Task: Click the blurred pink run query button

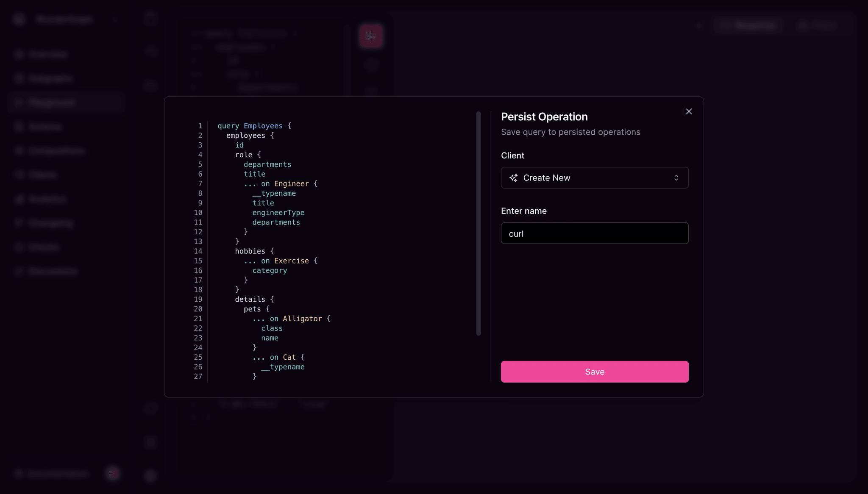Action: pyautogui.click(x=371, y=36)
